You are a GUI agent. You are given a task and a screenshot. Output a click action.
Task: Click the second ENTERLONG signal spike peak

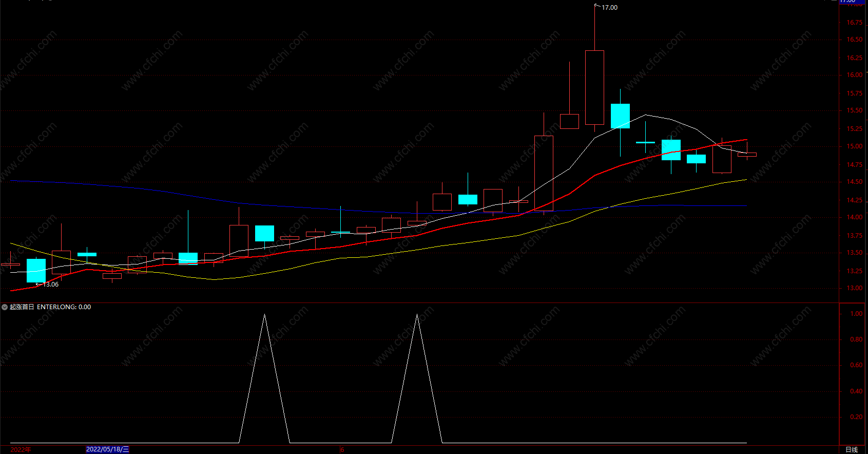tap(417, 314)
